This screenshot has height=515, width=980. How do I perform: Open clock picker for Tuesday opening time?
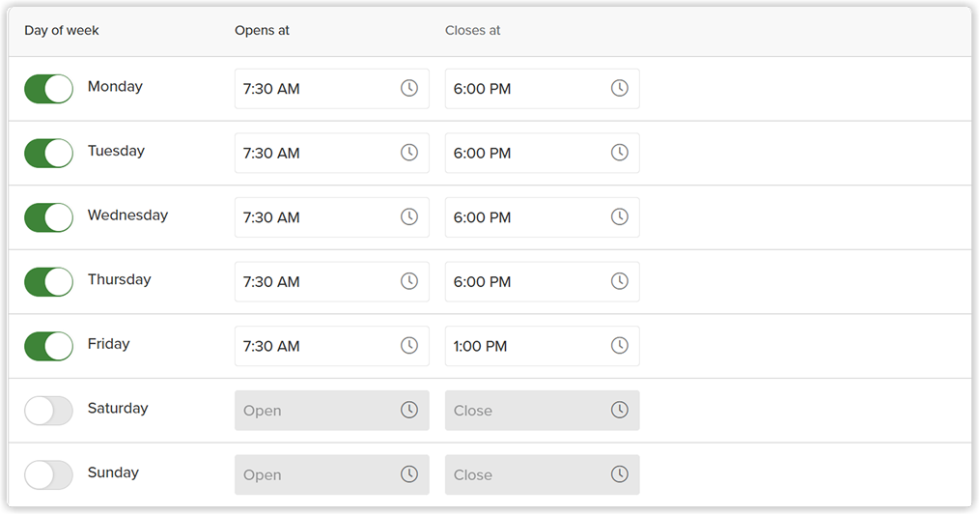coord(409,153)
